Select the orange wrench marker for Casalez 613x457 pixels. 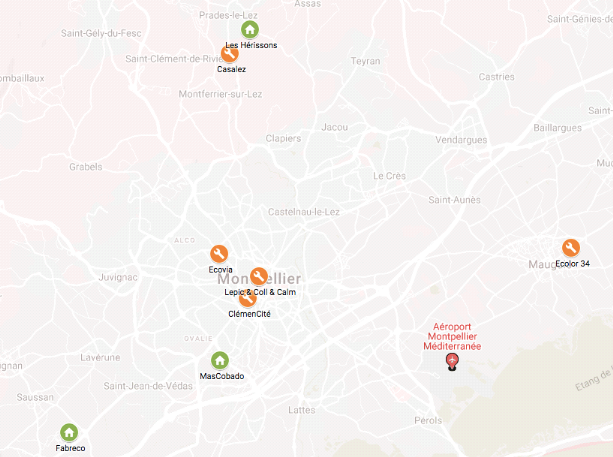tap(230, 54)
